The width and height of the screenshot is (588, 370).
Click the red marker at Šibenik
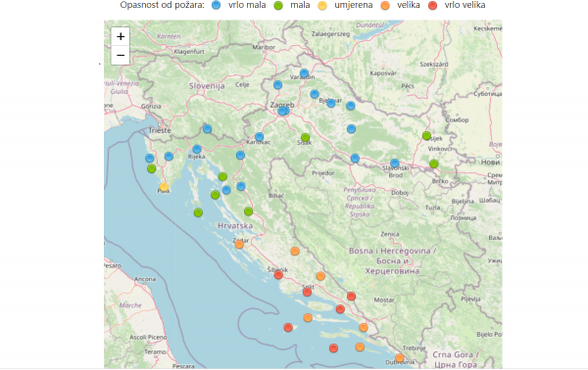(278, 275)
